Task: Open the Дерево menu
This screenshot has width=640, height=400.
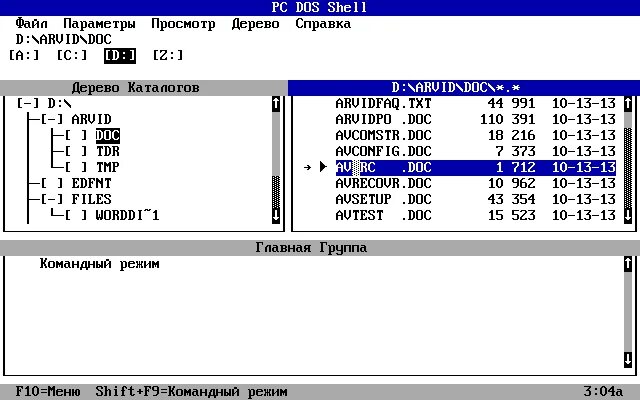Action: pos(255,24)
